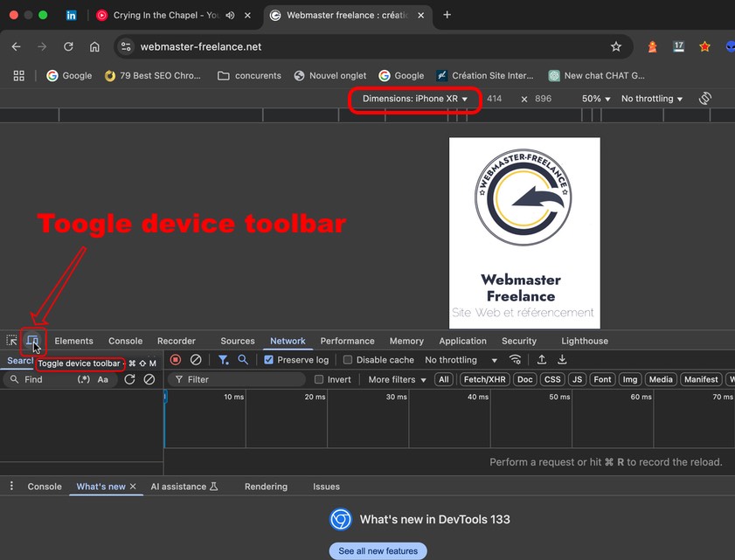Open network conditions via the wifi icon
Image resolution: width=735 pixels, height=560 pixels.
515,359
